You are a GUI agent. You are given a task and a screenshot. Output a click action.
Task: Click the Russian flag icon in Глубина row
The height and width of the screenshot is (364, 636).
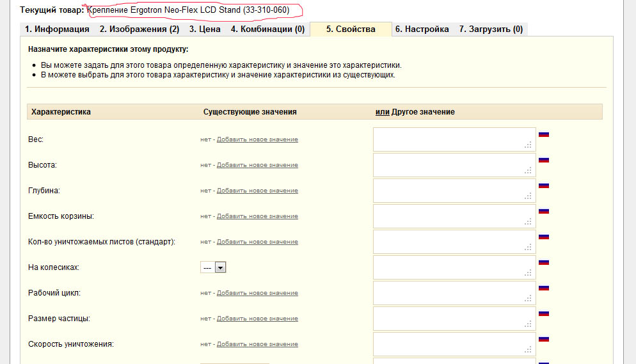[x=543, y=186]
